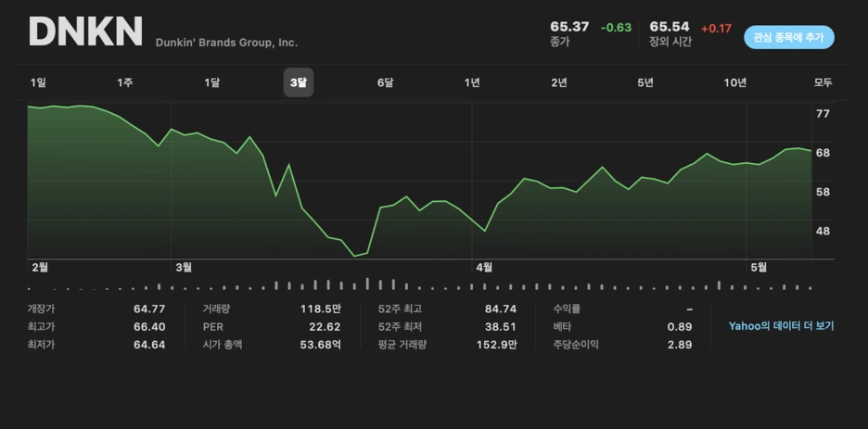
Task: Click the green change value -0.63
Action: click(616, 28)
